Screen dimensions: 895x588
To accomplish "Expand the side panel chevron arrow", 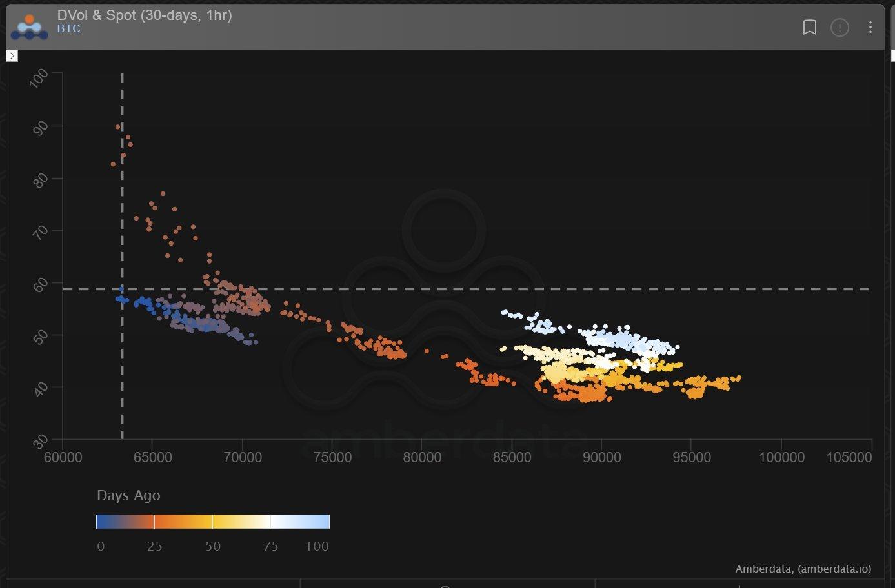I will [x=12, y=56].
